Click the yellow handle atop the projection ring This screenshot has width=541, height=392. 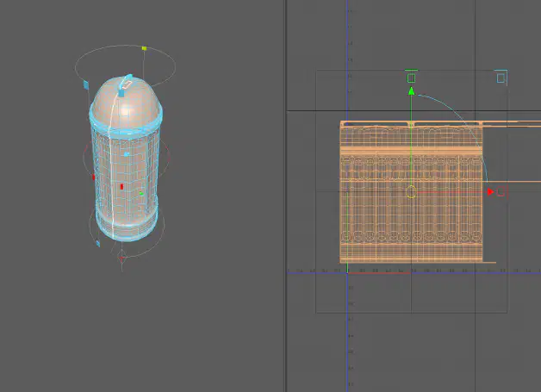point(144,48)
